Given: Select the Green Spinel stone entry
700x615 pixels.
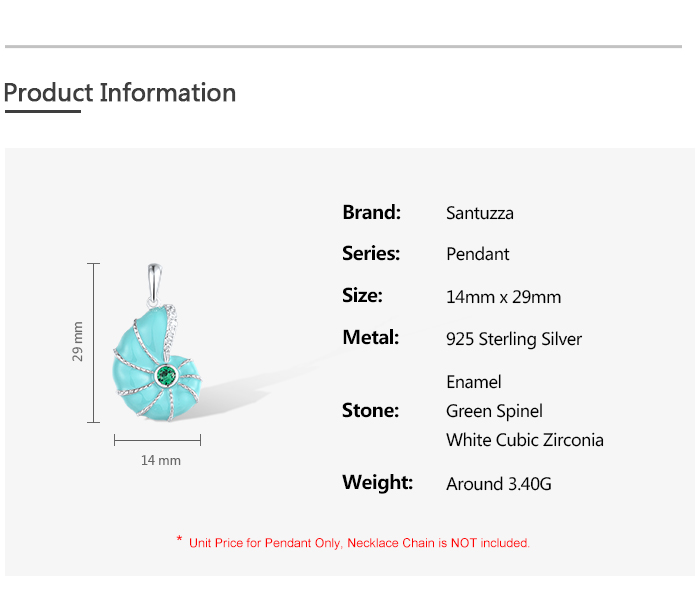Looking at the screenshot, I should 494,411.
